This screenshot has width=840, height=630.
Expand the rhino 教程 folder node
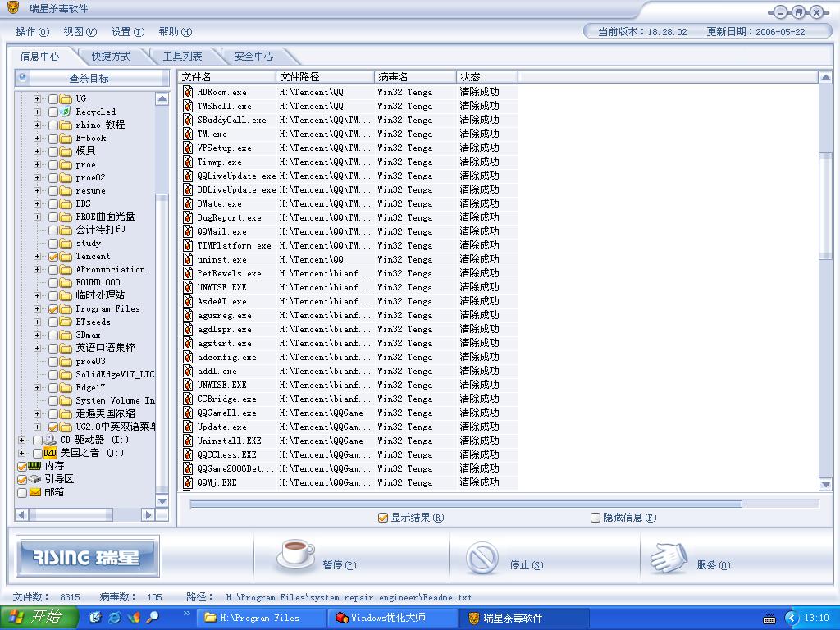(x=37, y=125)
